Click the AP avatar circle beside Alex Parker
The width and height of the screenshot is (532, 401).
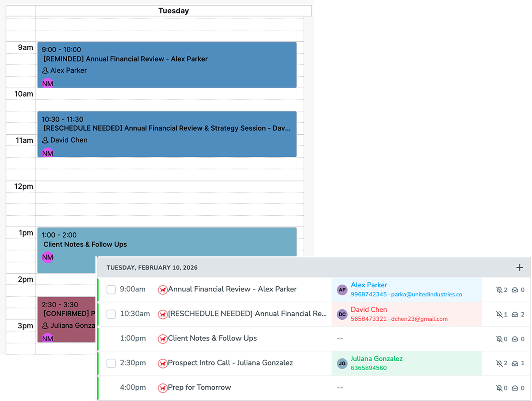click(x=342, y=290)
